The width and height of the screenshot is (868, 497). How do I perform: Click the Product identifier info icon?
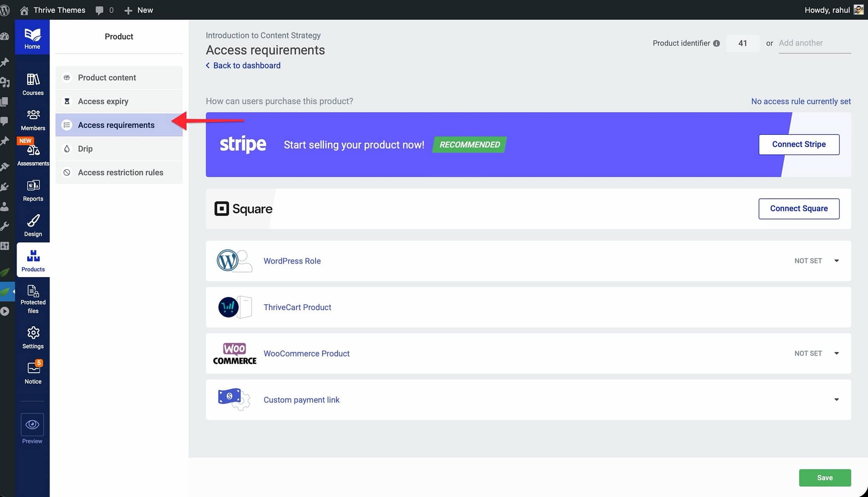pyautogui.click(x=716, y=43)
